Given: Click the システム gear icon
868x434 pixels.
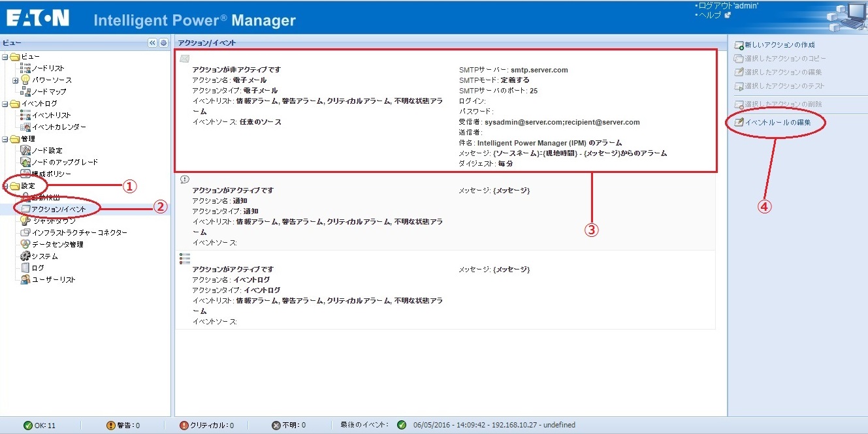Looking at the screenshot, I should point(25,256).
